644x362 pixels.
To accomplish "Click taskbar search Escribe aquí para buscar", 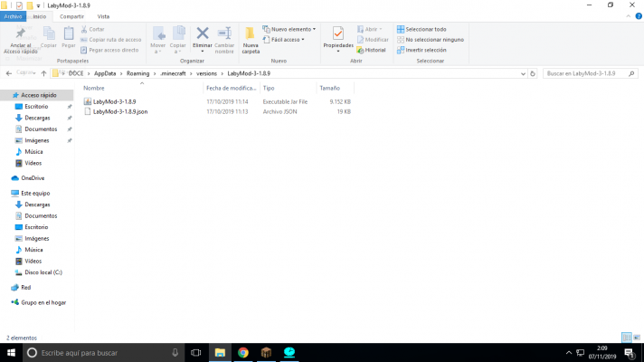I will point(103,353).
